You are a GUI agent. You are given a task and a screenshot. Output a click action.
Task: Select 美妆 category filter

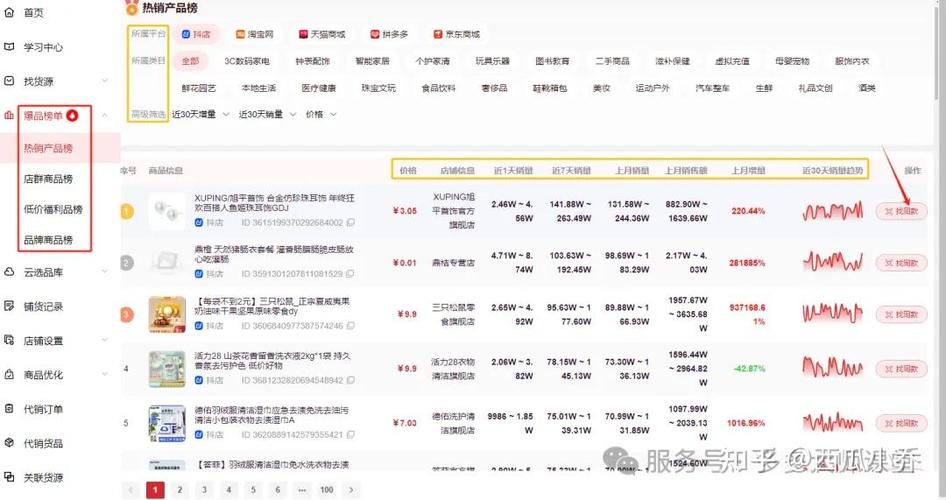(x=602, y=88)
